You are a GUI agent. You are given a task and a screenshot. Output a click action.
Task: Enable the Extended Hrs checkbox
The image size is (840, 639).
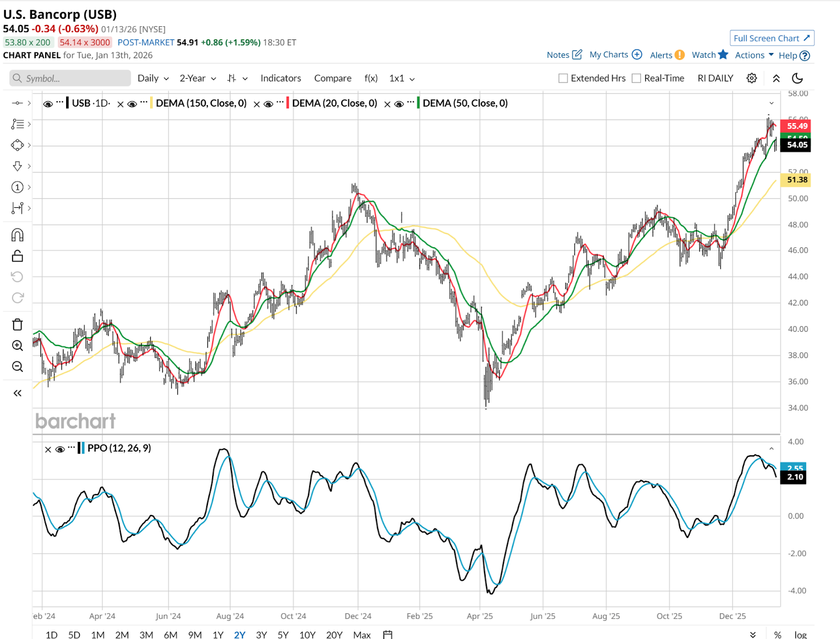tap(563, 78)
